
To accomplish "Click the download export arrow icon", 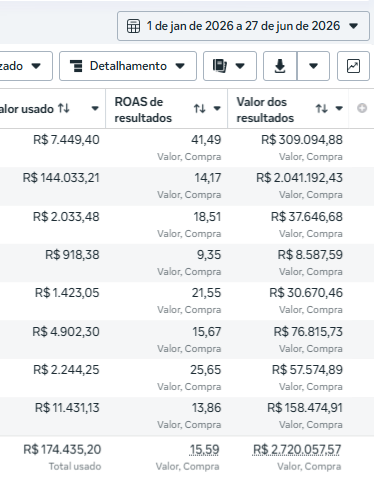I will coord(280,66).
